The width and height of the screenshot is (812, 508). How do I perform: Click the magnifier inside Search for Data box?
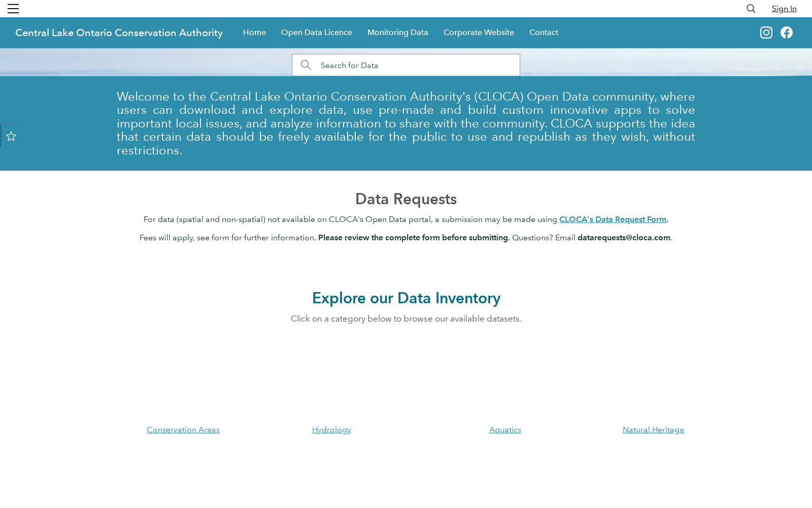pos(306,65)
